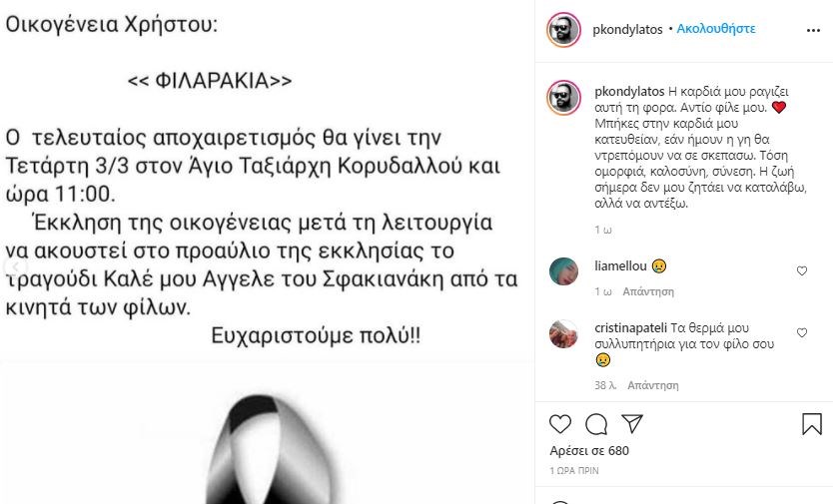Follow pkondylatos via Ακολουθήστε link
The width and height of the screenshot is (833, 504).
click(x=715, y=29)
